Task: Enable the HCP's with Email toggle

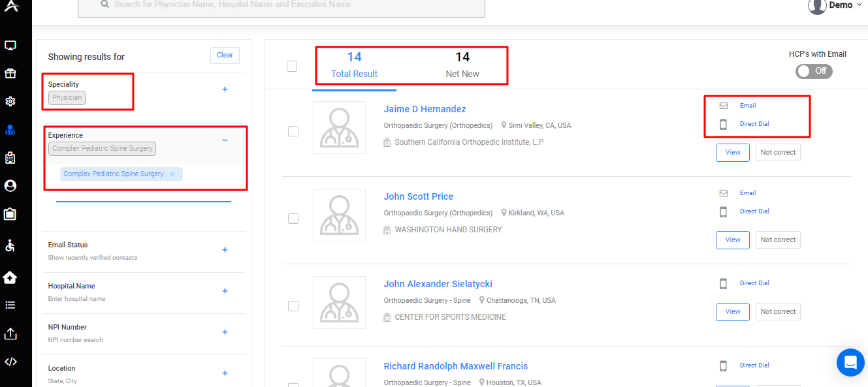Action: (814, 71)
